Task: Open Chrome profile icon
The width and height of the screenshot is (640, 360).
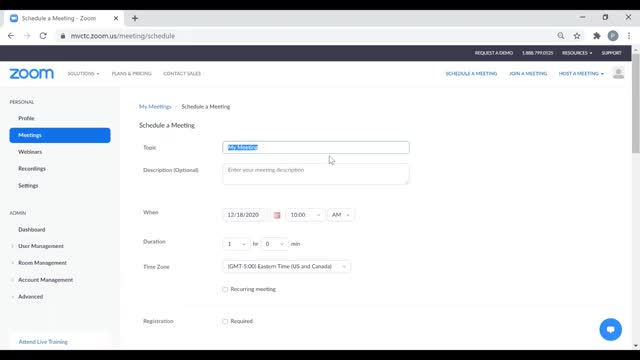Action: tap(613, 36)
